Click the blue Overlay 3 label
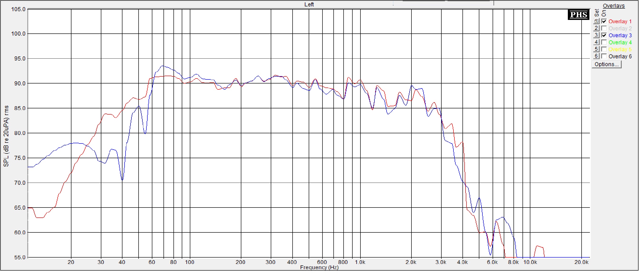Image resolution: width=644 pixels, height=277 pixels. coord(620,36)
